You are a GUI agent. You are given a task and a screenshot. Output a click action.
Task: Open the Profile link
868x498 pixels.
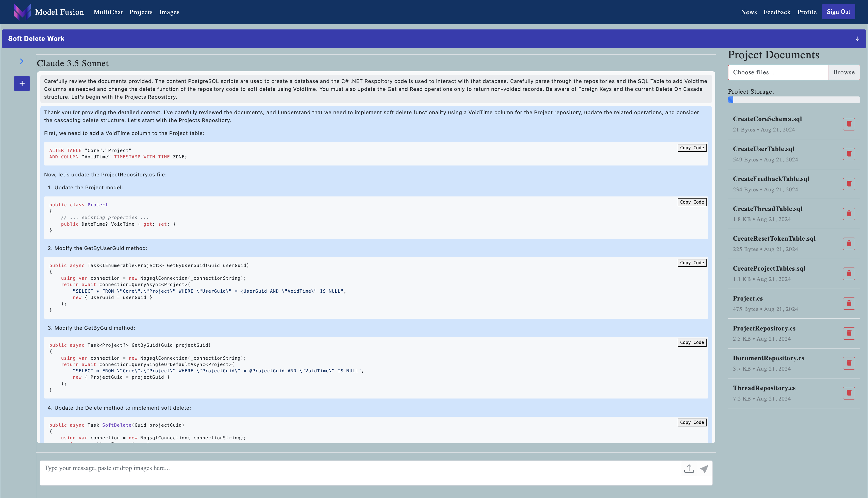(806, 12)
